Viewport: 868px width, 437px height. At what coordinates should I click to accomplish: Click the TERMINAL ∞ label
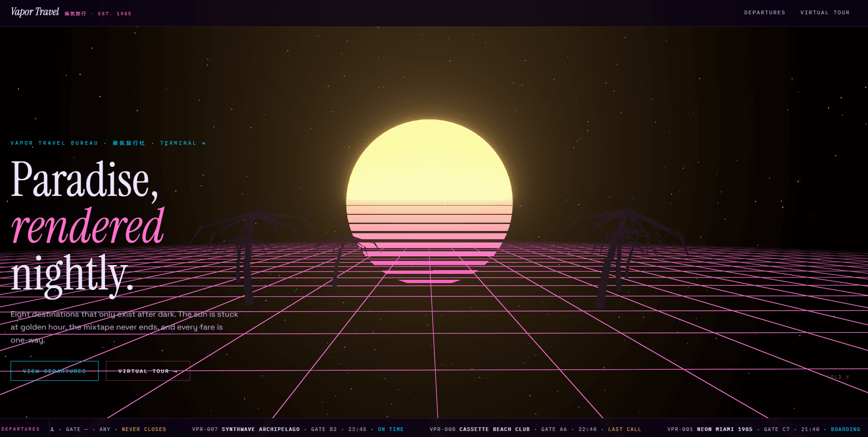[183, 143]
